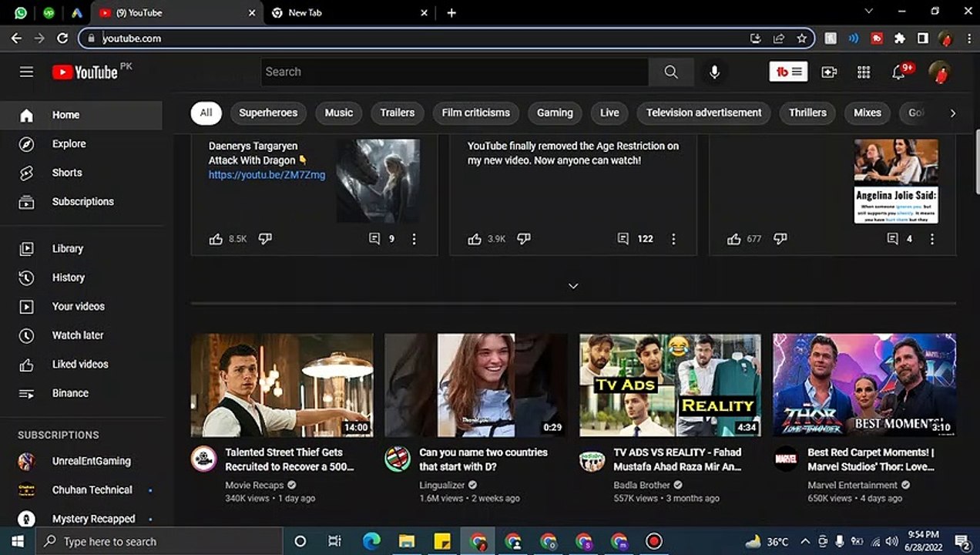The image size is (980, 555).
Task: Show next category chips with right arrow
Action: [x=953, y=113]
